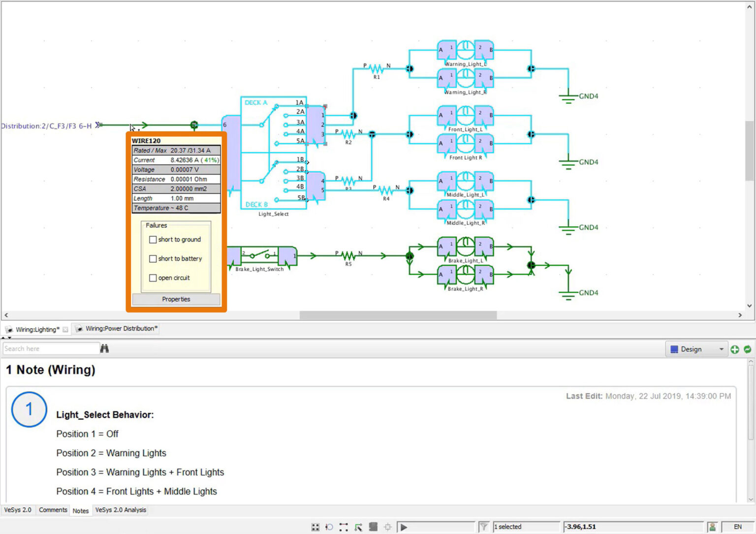756x534 pixels.
Task: Expand the panel using the left scroll chevron
Action: (6, 315)
